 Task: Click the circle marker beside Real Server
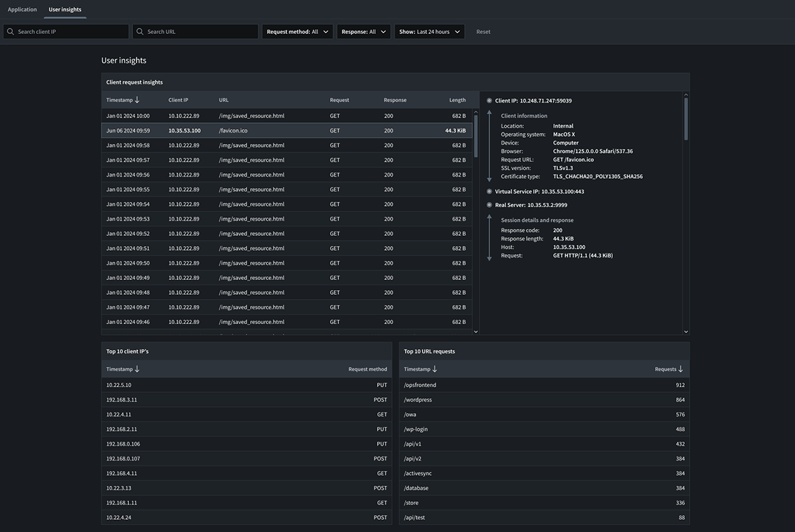point(489,205)
